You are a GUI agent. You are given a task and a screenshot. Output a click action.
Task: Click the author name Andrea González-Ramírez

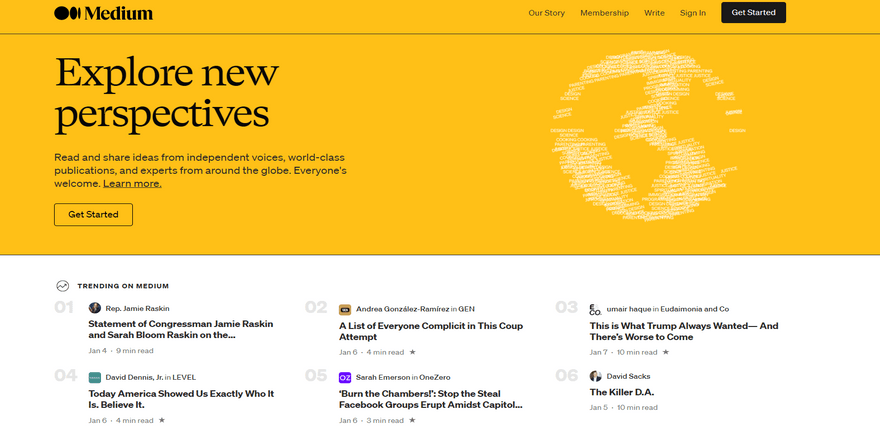(x=402, y=309)
